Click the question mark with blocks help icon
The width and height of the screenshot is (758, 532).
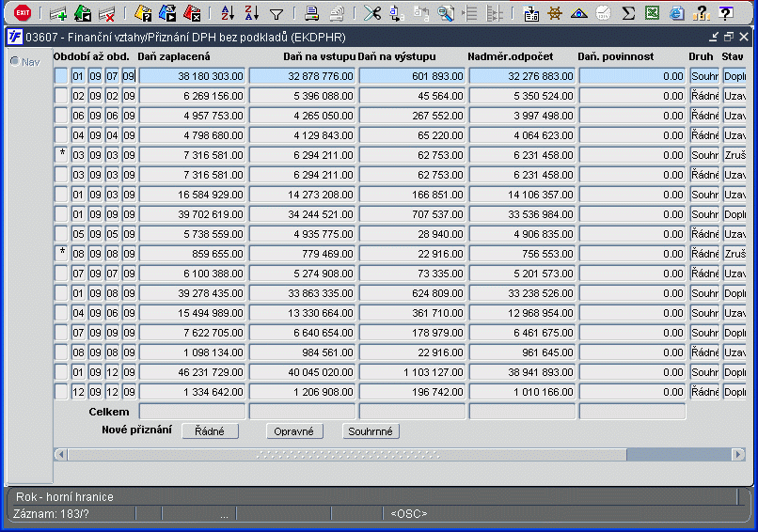coord(702,13)
